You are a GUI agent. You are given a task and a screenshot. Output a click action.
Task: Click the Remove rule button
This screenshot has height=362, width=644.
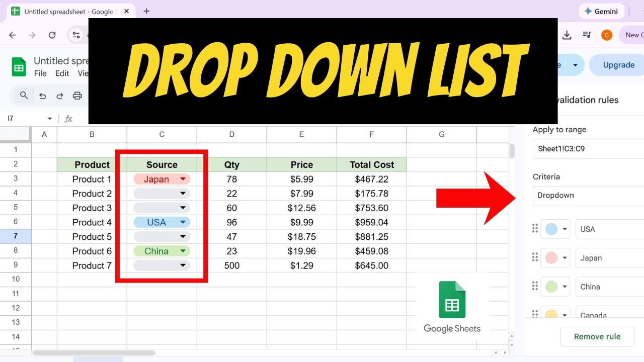[597, 336]
